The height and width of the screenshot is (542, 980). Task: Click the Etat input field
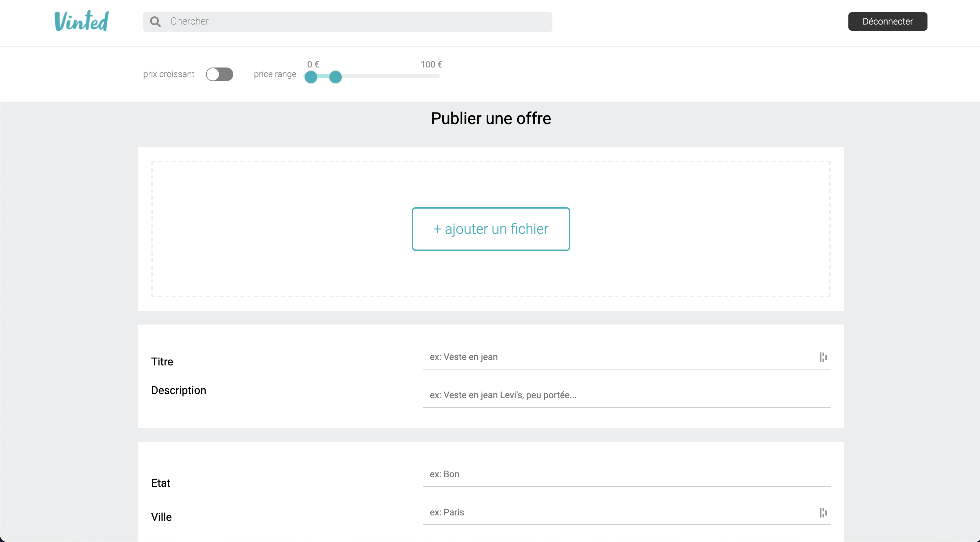(x=609, y=475)
